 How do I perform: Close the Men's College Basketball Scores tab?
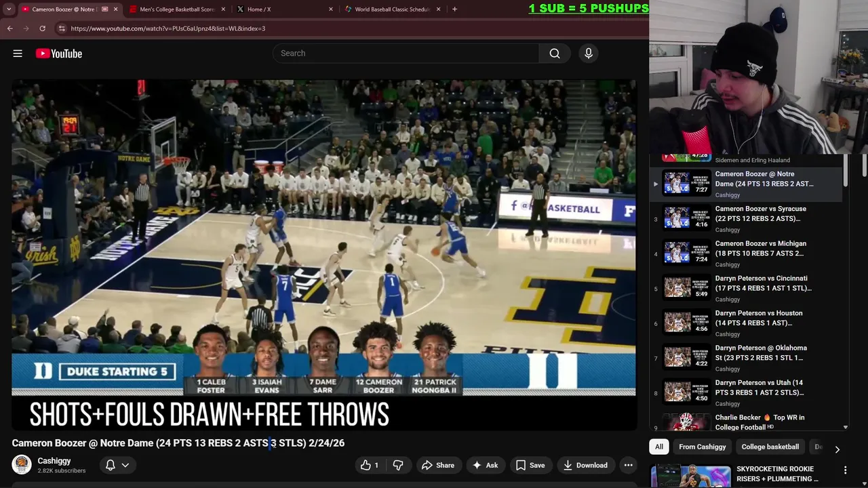[223, 9]
